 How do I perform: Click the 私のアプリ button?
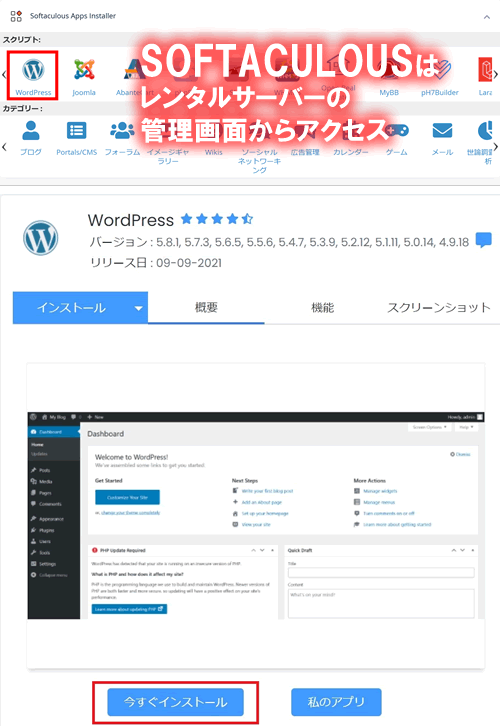pos(336,702)
